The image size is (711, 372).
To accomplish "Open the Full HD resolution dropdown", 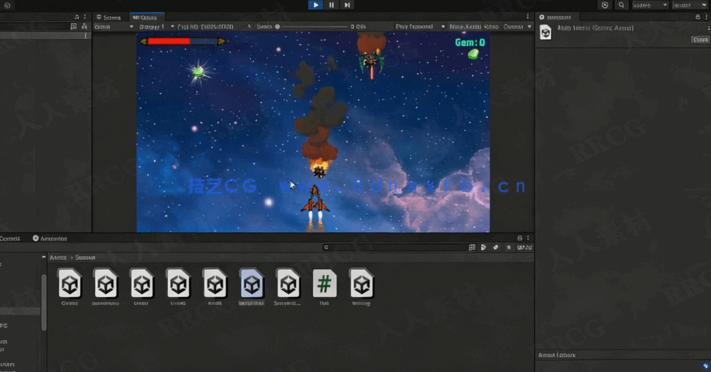I will tap(214, 27).
